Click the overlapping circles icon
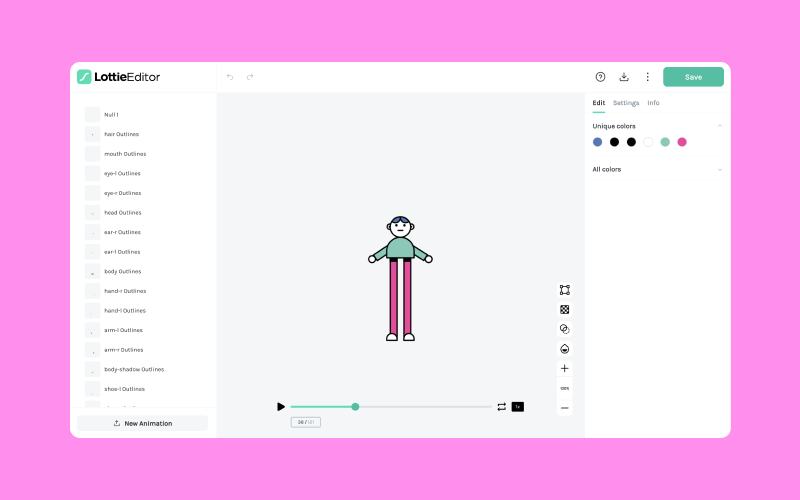The width and height of the screenshot is (800, 500). point(565,329)
